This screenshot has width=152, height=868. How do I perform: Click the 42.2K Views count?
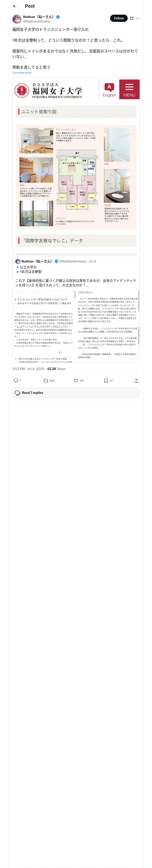pos(56,369)
